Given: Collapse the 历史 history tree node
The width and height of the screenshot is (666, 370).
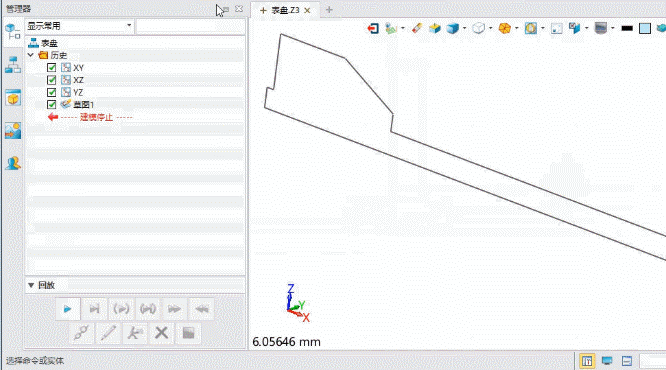Looking at the screenshot, I should click(31, 55).
